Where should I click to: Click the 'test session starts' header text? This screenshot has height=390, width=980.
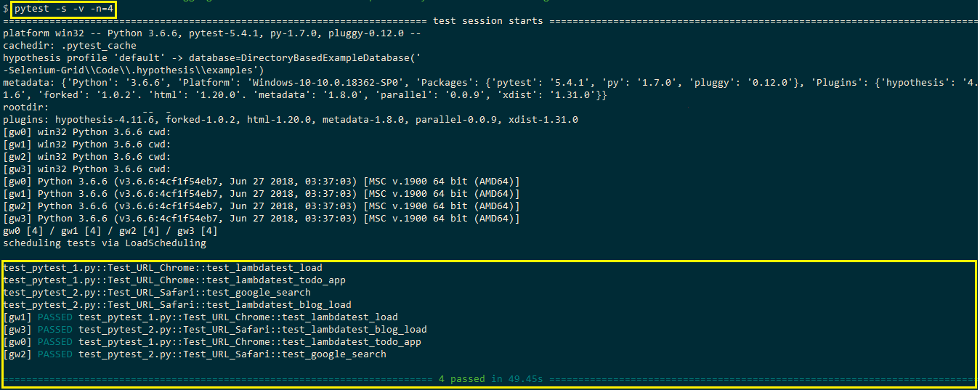pos(487,20)
